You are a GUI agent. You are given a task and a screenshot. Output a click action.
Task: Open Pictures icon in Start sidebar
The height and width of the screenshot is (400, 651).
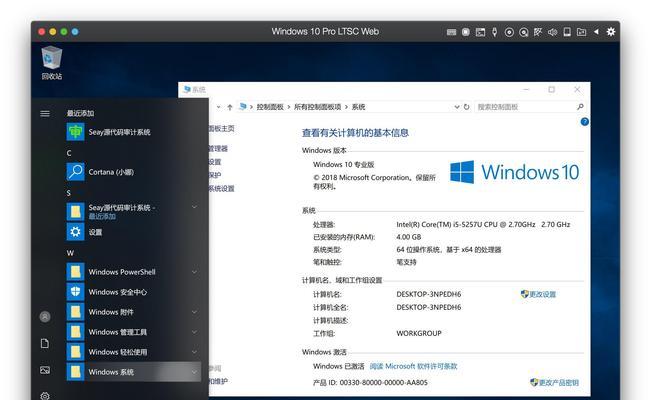pos(45,370)
